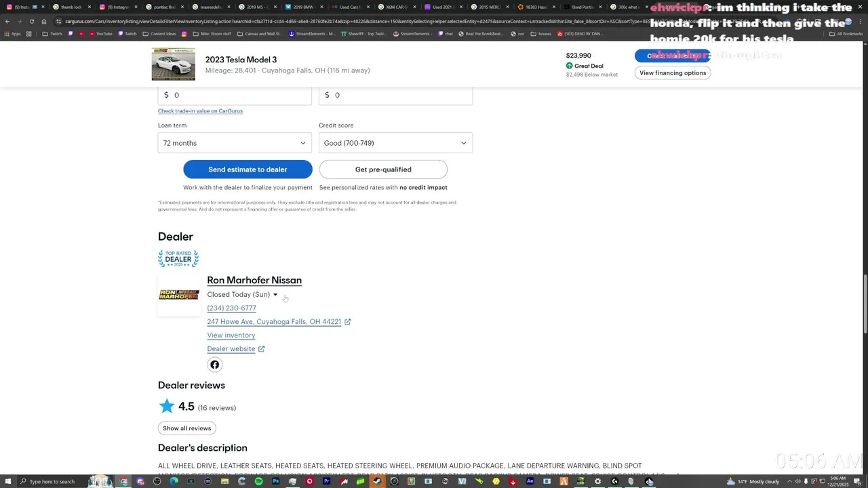Click the 2023 Tesla Model 3 title
Viewport: 868px width, 488px height.
click(x=241, y=60)
